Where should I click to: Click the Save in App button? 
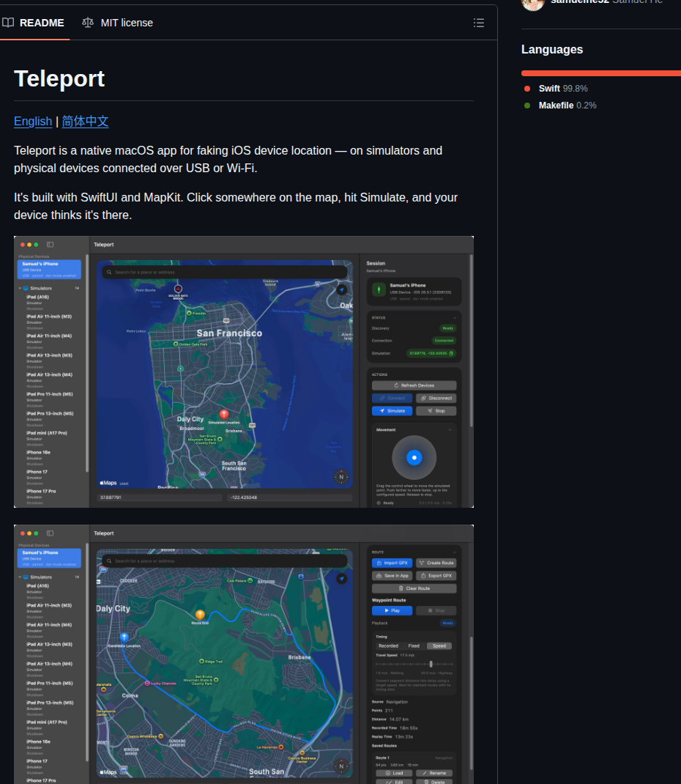(x=392, y=576)
